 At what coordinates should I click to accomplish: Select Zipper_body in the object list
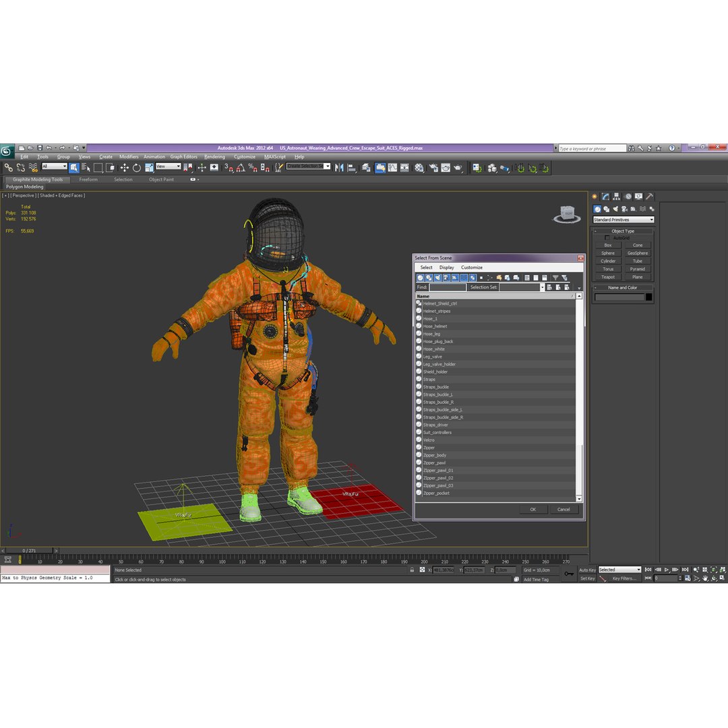click(495, 455)
